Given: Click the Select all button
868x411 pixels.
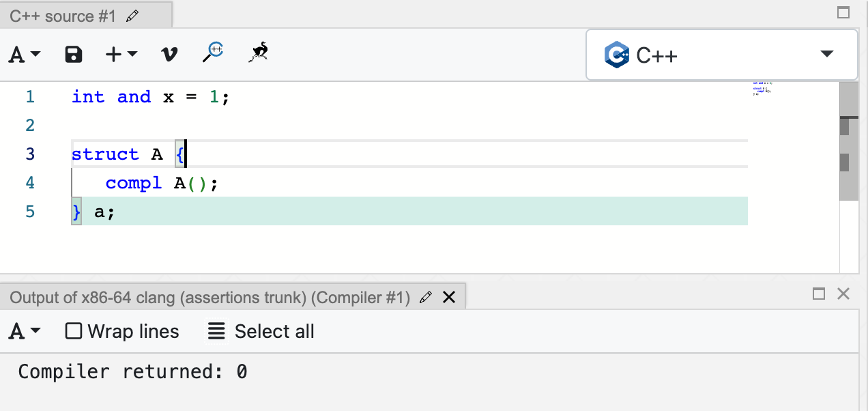Looking at the screenshot, I should 261,332.
